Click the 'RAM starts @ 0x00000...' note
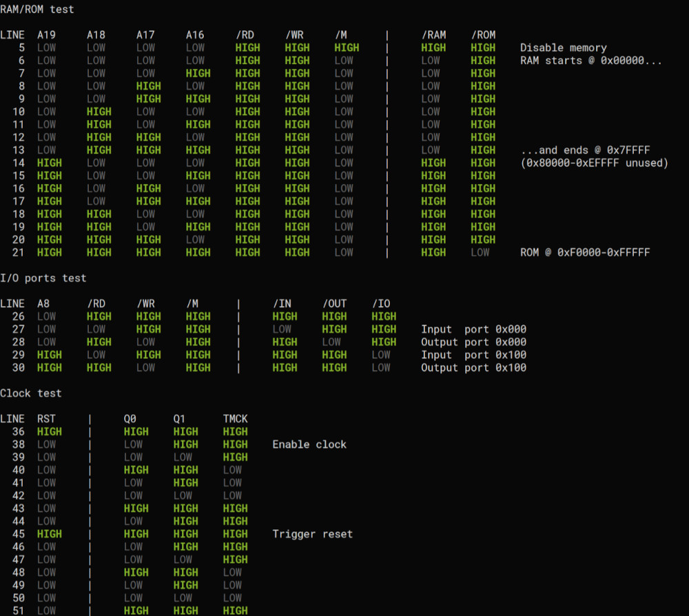 590,61
